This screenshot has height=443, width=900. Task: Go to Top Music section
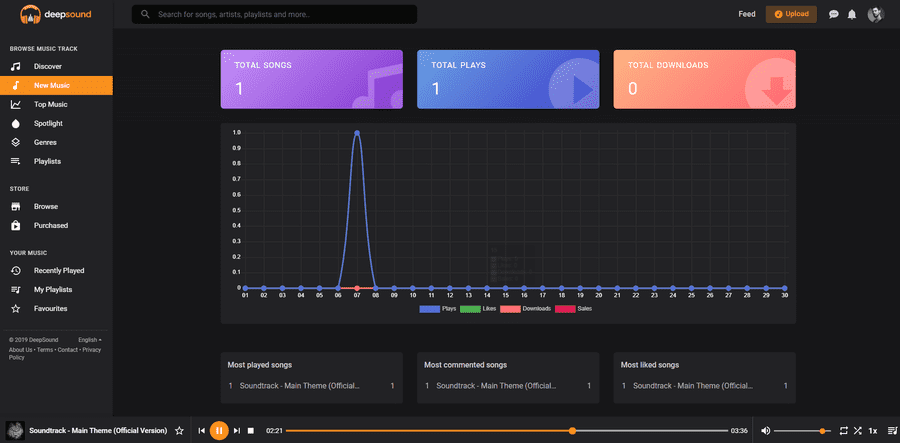pyautogui.click(x=50, y=104)
